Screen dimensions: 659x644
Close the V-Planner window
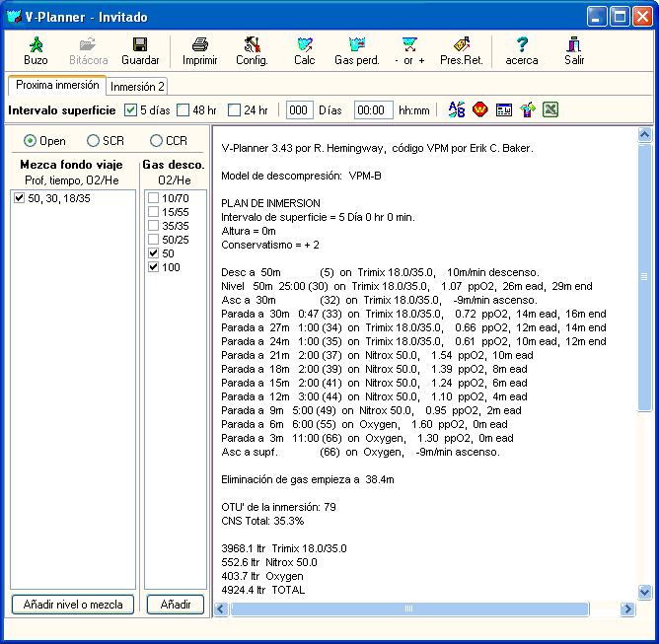coord(642,17)
